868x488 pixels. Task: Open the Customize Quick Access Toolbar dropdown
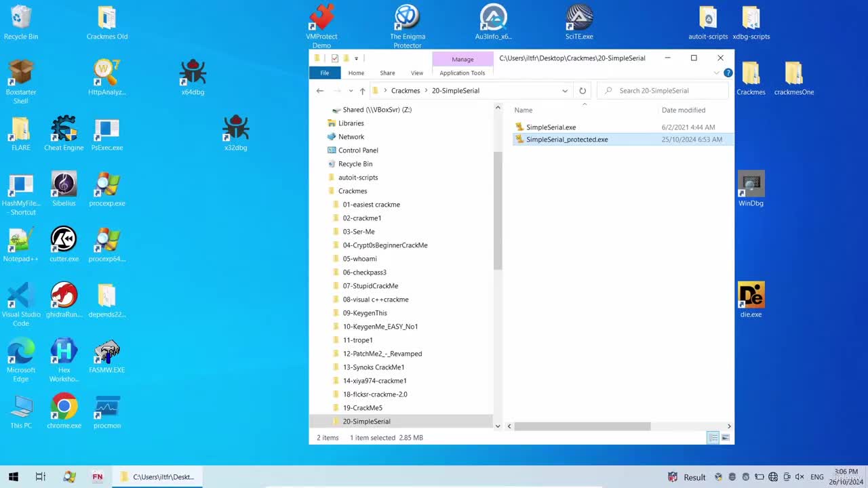click(x=356, y=58)
